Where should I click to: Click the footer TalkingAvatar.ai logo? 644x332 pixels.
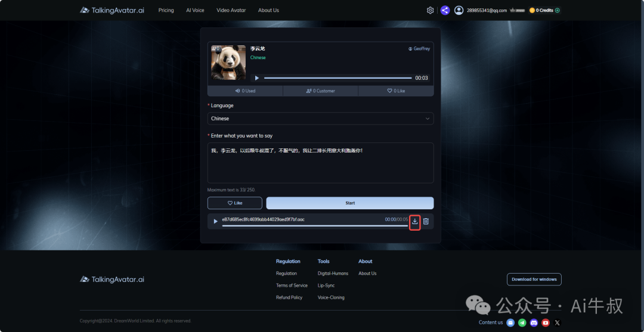pos(112,280)
